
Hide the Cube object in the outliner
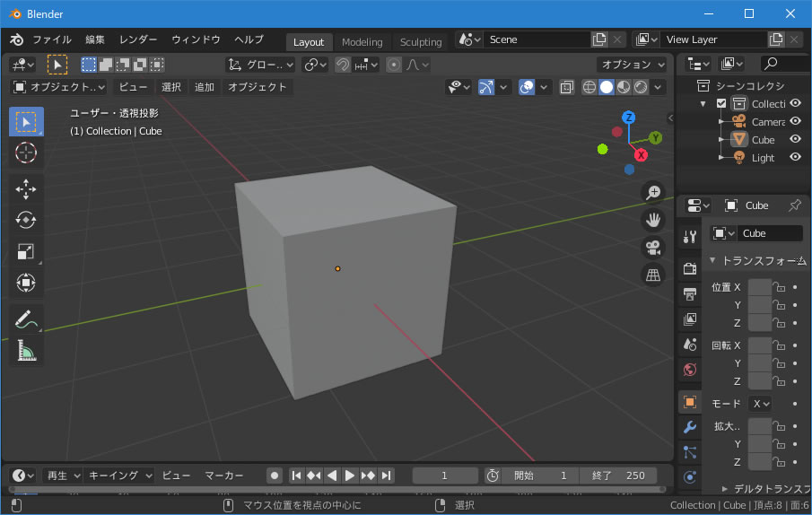tap(795, 139)
